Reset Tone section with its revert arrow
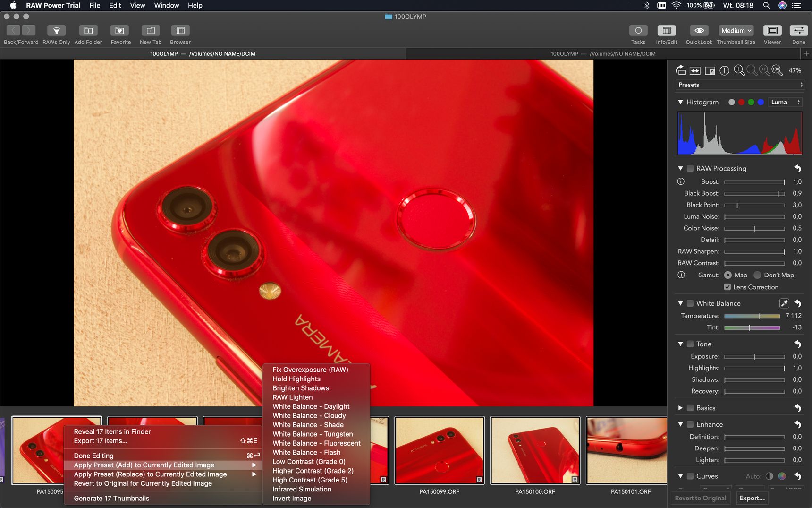812x508 pixels. click(797, 344)
